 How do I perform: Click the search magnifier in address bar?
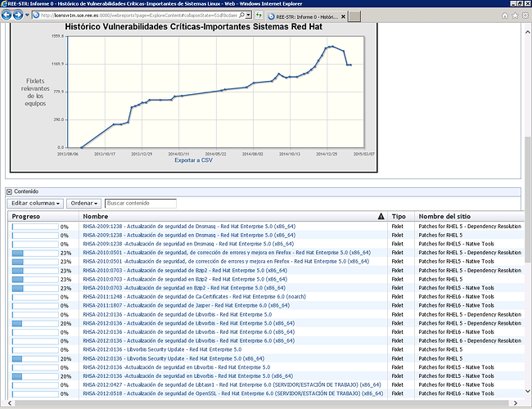[241, 16]
